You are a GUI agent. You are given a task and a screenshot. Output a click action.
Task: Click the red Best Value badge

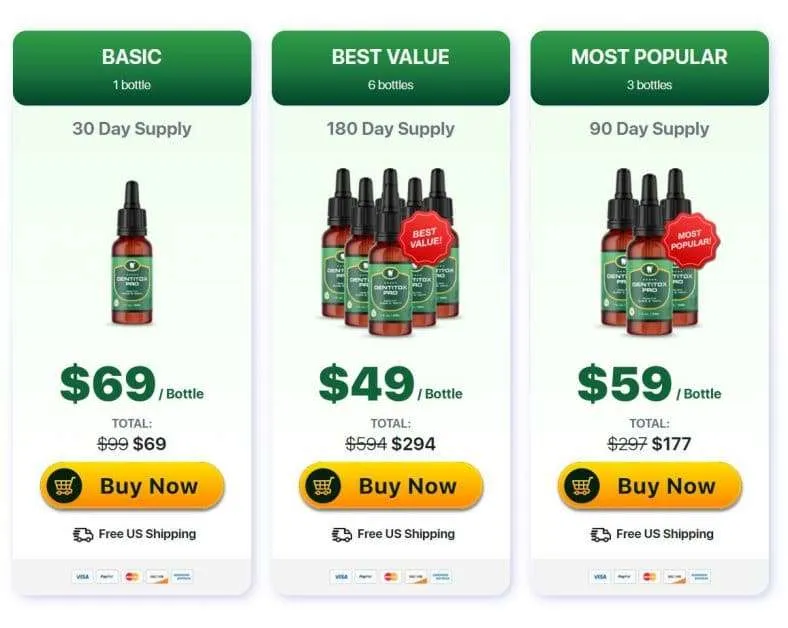[428, 238]
